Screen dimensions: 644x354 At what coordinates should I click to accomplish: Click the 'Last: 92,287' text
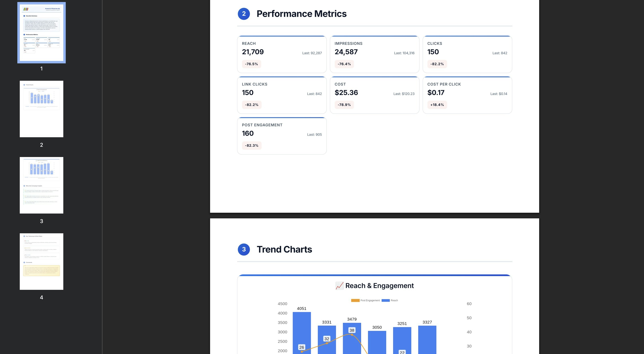[x=312, y=53]
